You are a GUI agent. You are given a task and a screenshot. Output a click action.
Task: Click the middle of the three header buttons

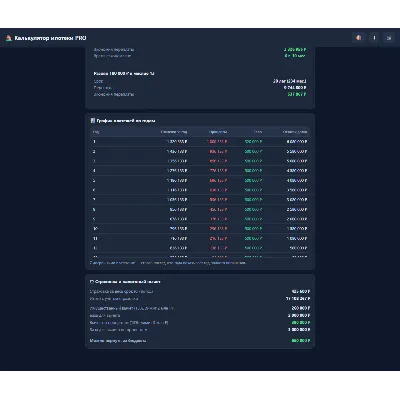374,38
